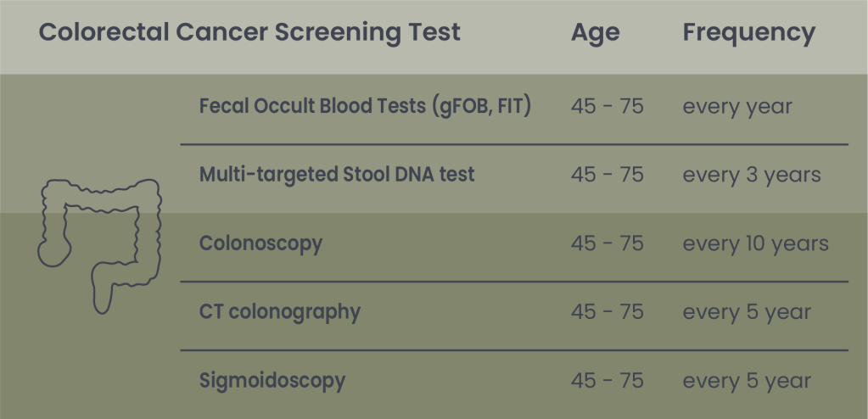Click the Fecal Occult Blood Tests label

(x=365, y=107)
